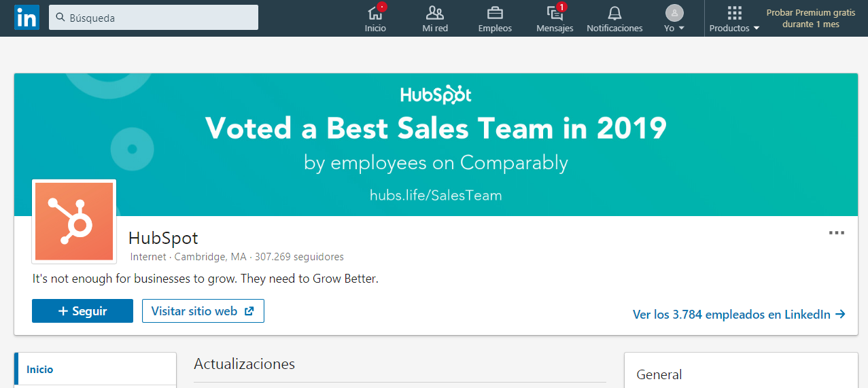Open the three-dots more options menu
This screenshot has width=868, height=388.
pos(836,233)
